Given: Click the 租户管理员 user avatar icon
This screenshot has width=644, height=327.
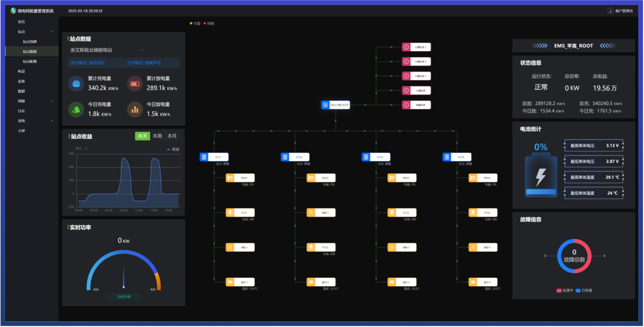Looking at the screenshot, I should (x=610, y=11).
